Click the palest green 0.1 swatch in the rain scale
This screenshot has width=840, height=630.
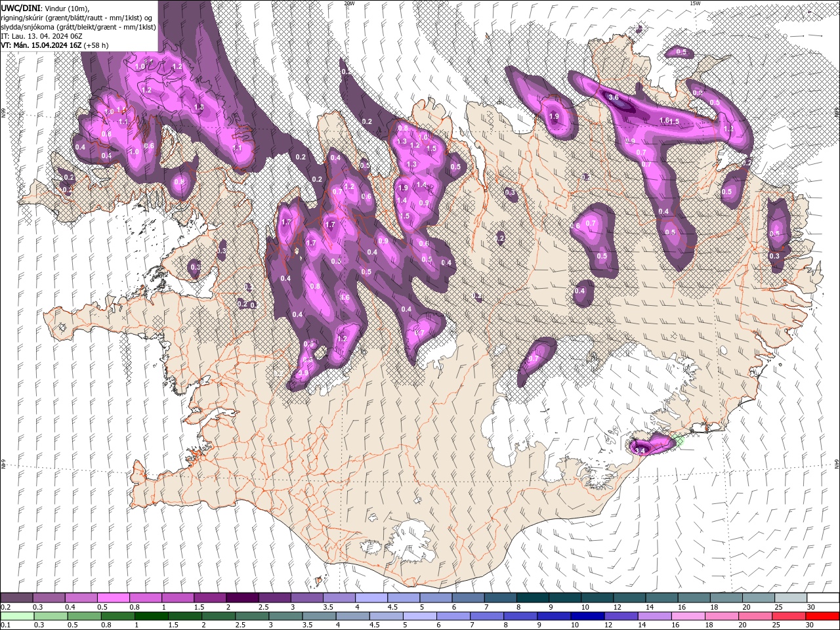click(16, 616)
